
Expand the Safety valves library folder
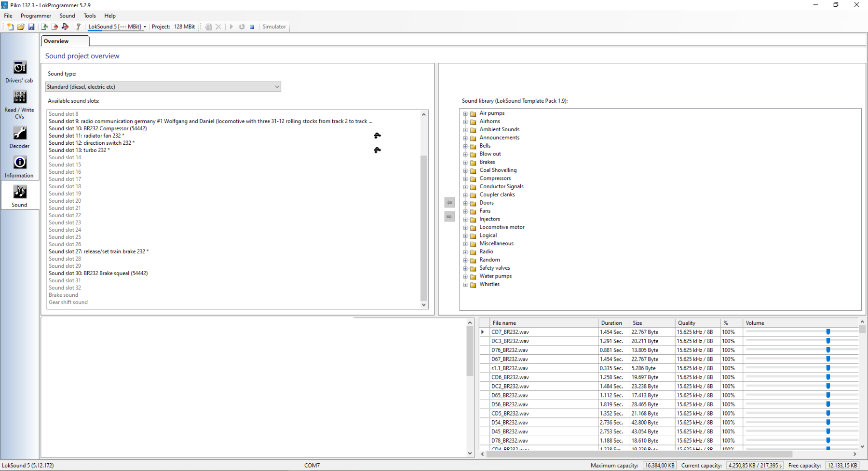coord(465,269)
